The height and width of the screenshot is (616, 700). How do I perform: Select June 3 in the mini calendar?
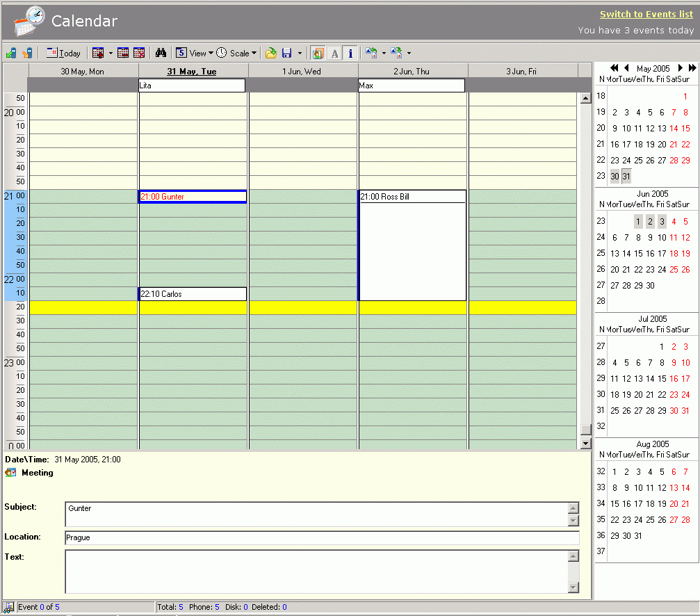click(x=662, y=221)
